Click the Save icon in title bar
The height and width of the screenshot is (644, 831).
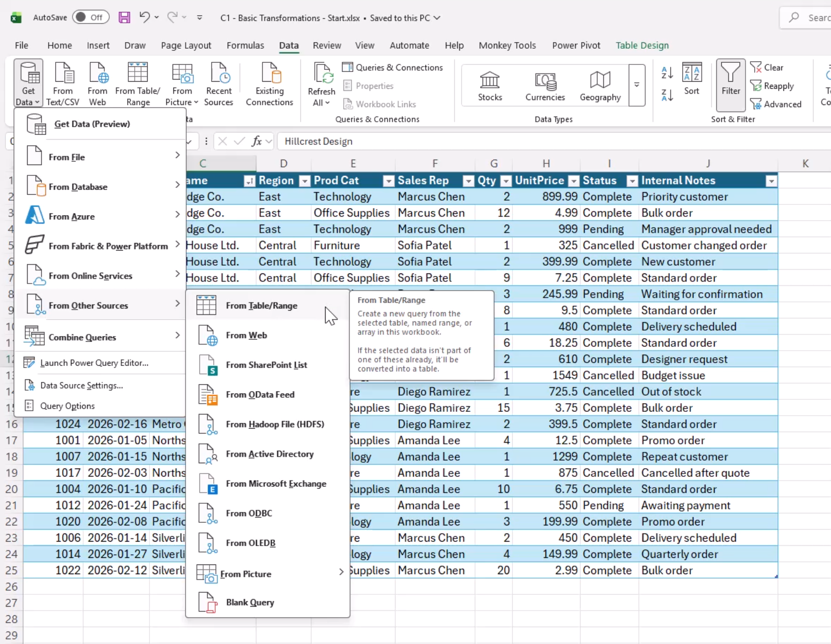click(124, 17)
